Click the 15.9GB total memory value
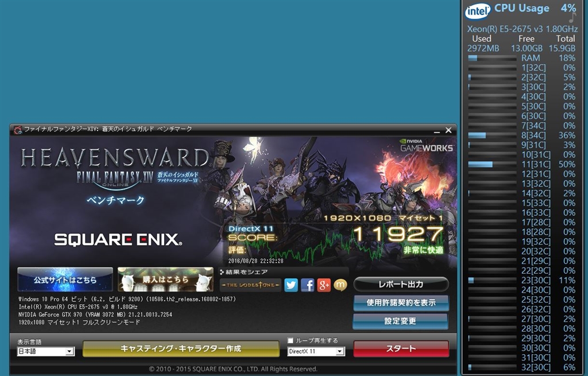588x376 pixels. tap(562, 48)
